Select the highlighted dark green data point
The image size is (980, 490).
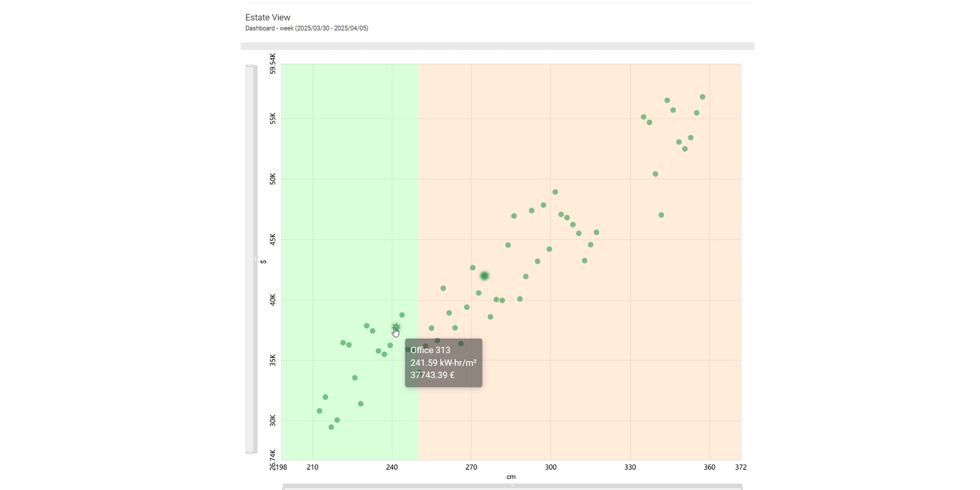click(x=484, y=276)
